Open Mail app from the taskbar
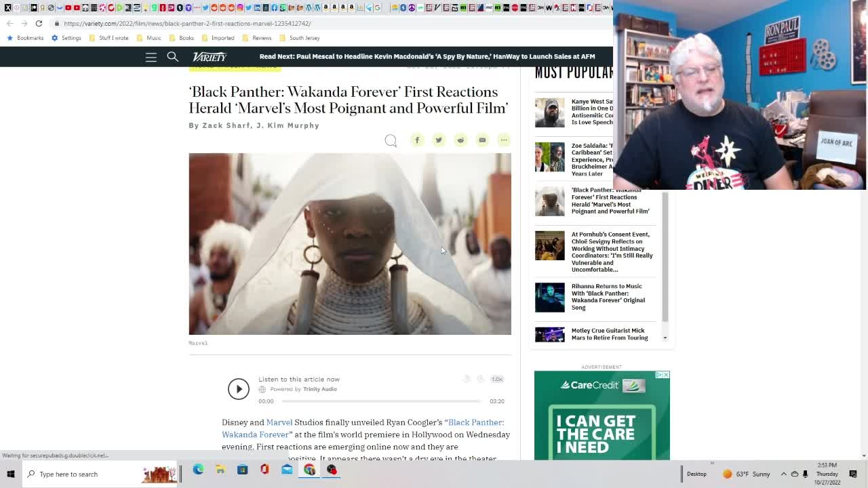 (287, 470)
